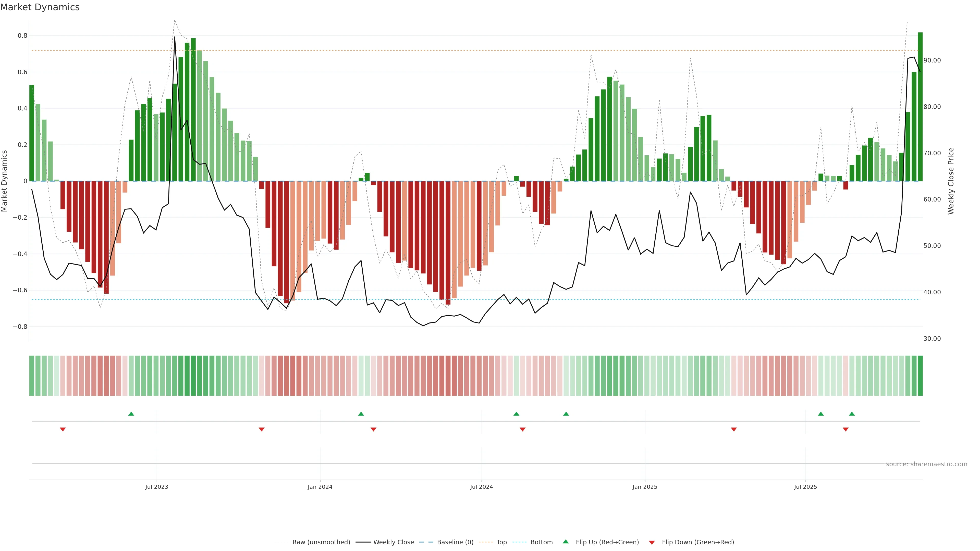Screen dimensions: 980x551
Task: Click the Jul 2024 x-axis label
Action: pyautogui.click(x=481, y=487)
